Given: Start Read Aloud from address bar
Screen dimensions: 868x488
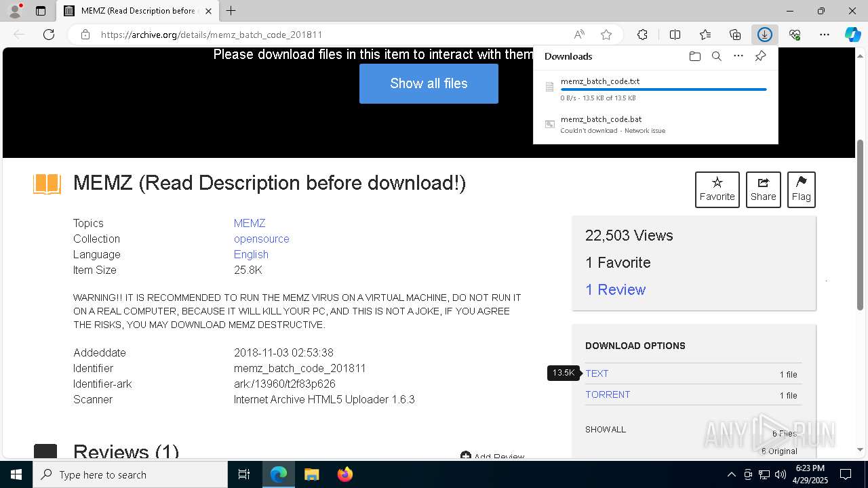Looking at the screenshot, I should [x=579, y=35].
